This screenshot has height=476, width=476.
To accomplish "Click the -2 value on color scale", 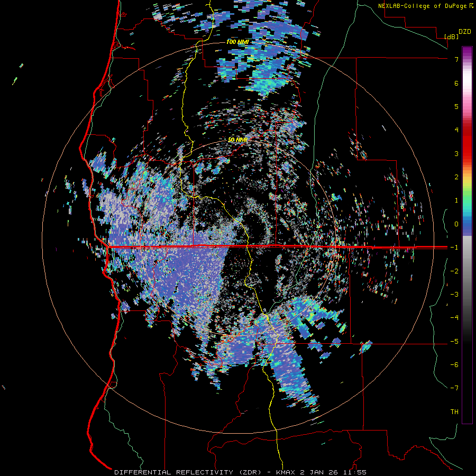I will [454, 271].
